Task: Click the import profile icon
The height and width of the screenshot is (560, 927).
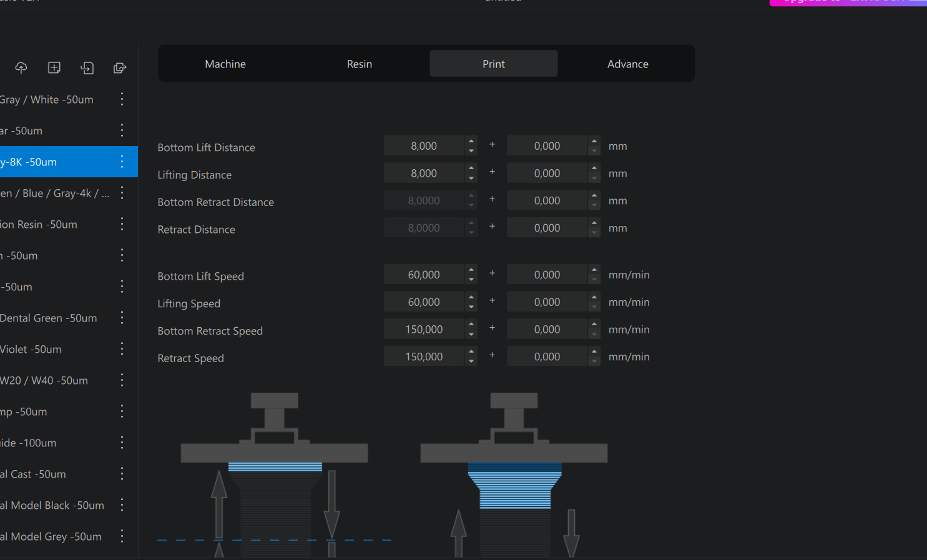Action: [87, 67]
